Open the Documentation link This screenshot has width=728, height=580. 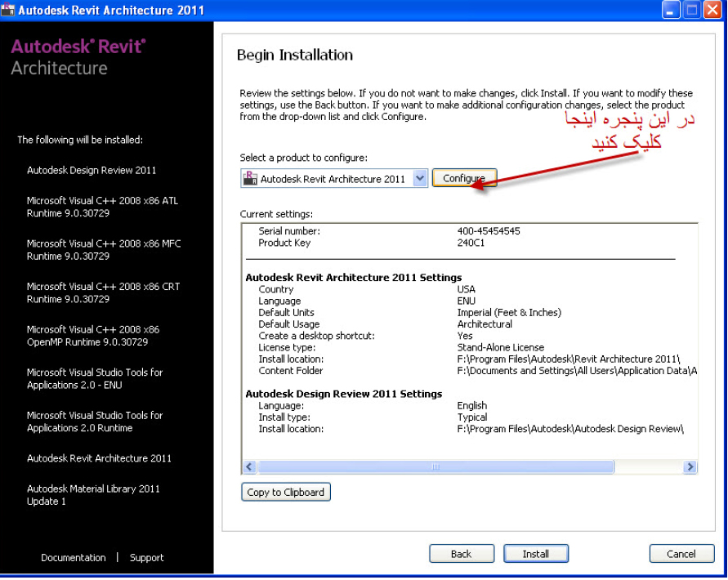(x=74, y=558)
